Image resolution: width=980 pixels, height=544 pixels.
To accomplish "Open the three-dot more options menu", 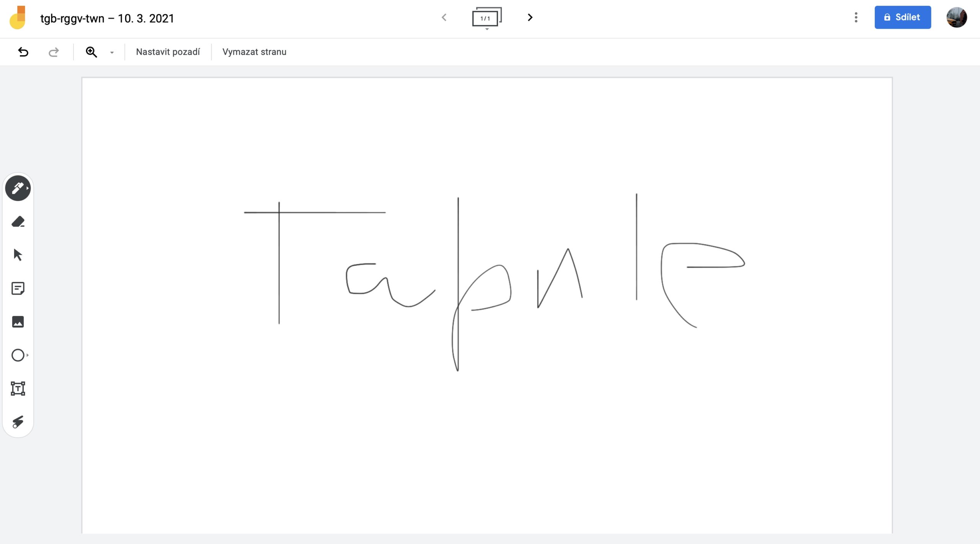I will [x=856, y=17].
